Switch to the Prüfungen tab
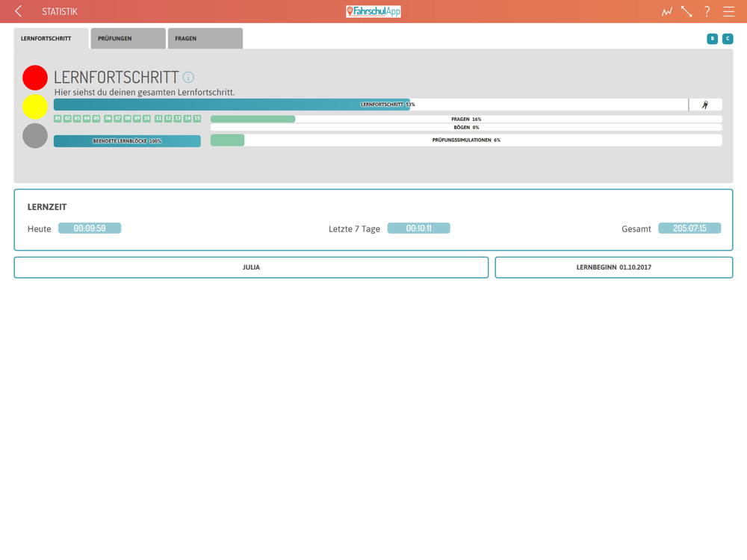 pos(128,39)
